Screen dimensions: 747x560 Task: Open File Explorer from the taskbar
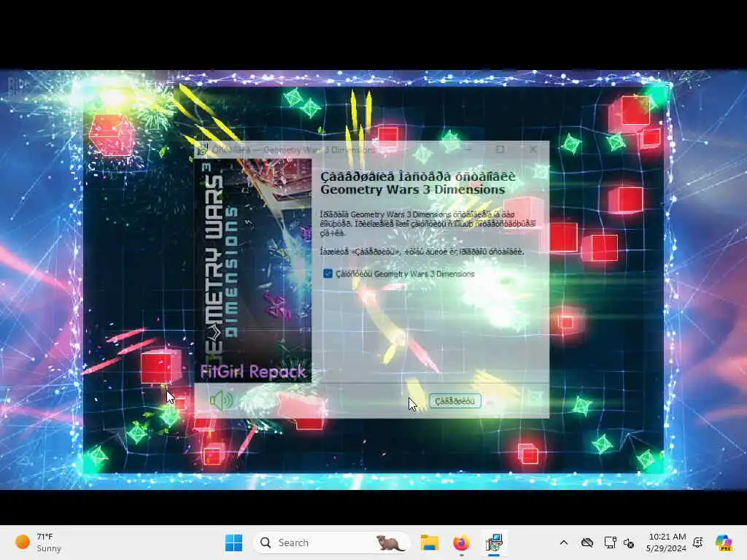point(429,542)
